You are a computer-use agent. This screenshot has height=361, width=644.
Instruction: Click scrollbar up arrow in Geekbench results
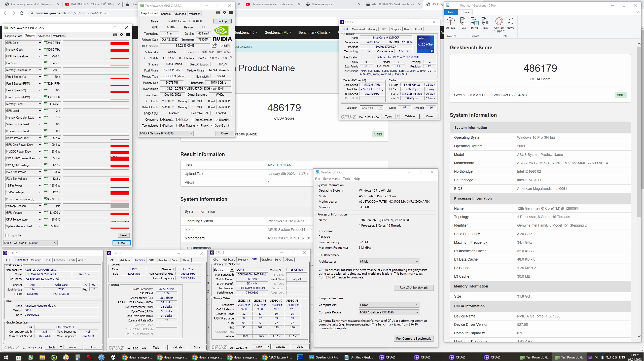[639, 44]
